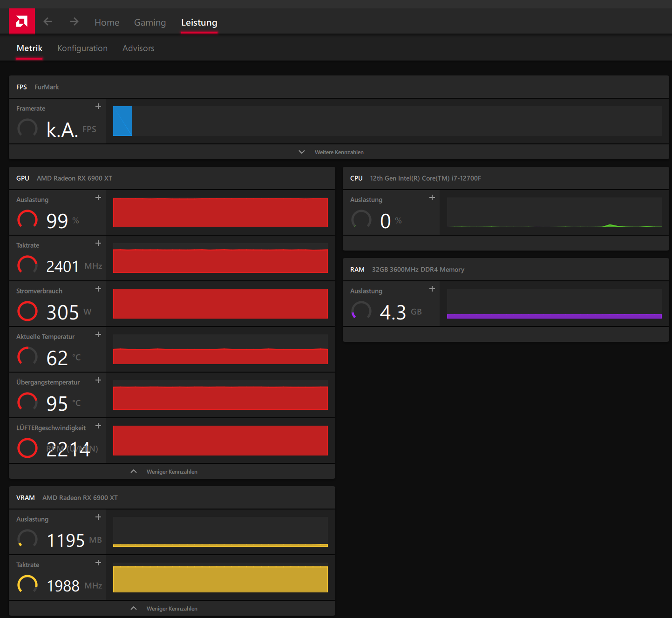Click plus icon for GPU Taktrate
672x618 pixels.
click(x=98, y=243)
